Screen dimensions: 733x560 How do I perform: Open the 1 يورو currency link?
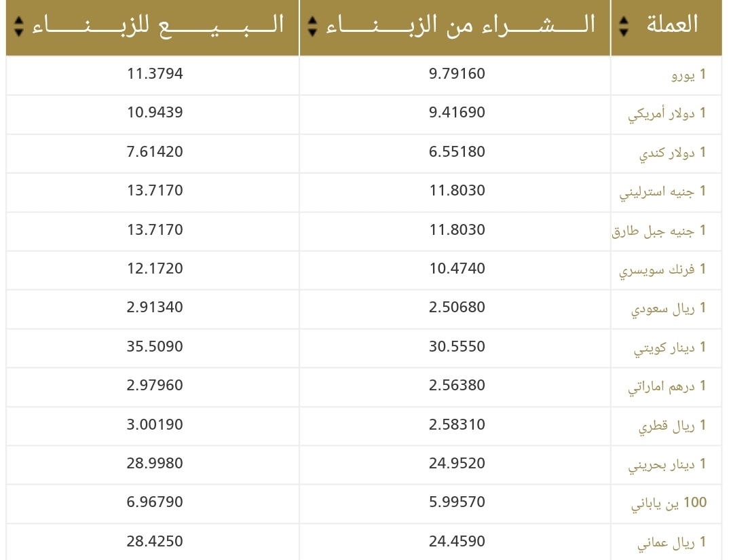click(688, 75)
